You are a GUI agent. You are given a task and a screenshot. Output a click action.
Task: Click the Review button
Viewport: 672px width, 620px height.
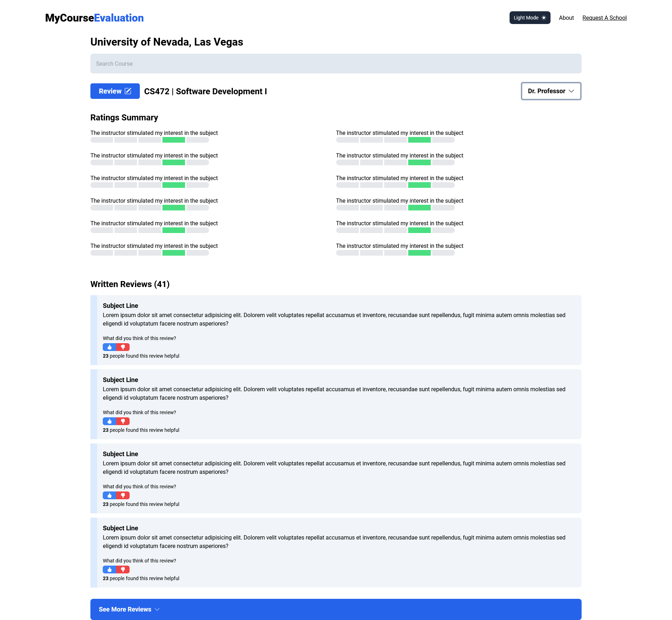[115, 91]
